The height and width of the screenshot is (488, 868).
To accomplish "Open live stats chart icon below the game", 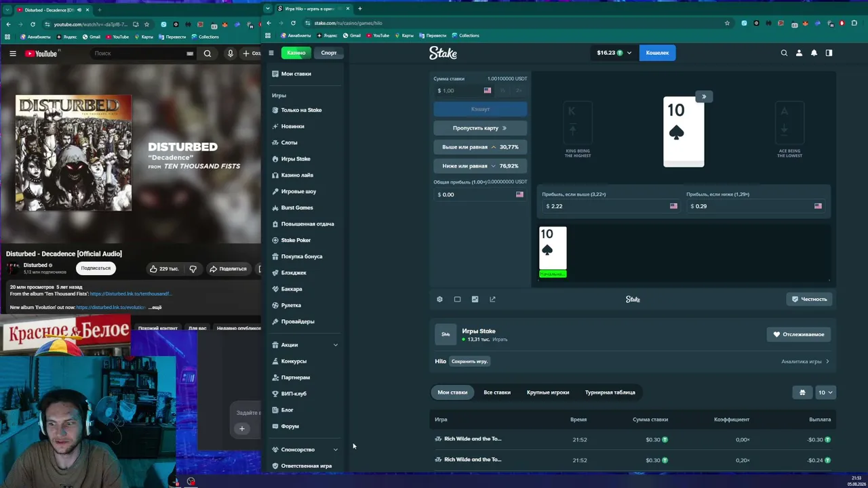I will (x=475, y=299).
